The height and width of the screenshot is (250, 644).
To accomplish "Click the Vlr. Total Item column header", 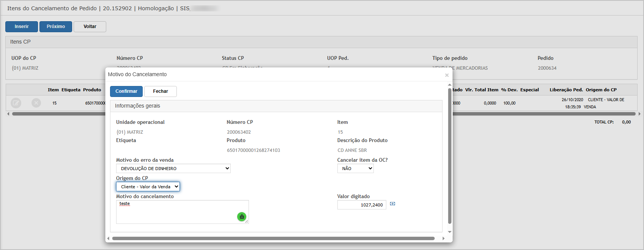I will [482, 90].
